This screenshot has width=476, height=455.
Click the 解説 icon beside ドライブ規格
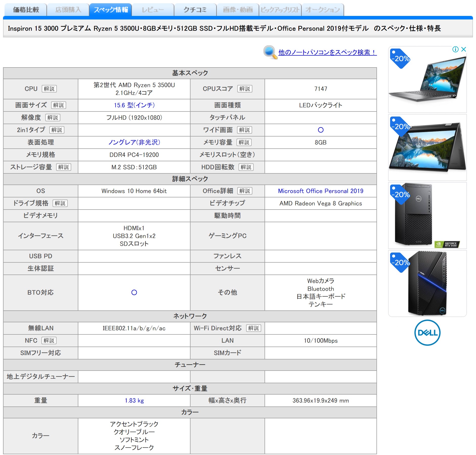(x=60, y=203)
